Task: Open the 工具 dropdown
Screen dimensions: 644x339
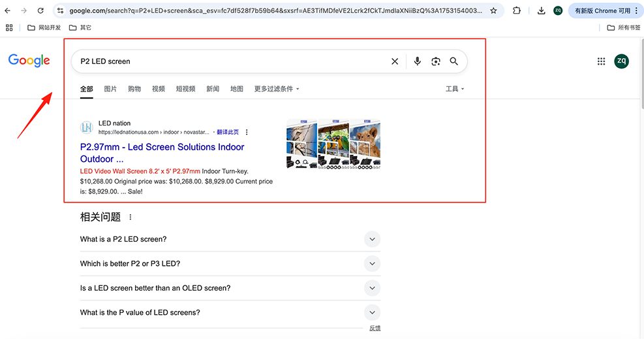Action: click(x=455, y=89)
